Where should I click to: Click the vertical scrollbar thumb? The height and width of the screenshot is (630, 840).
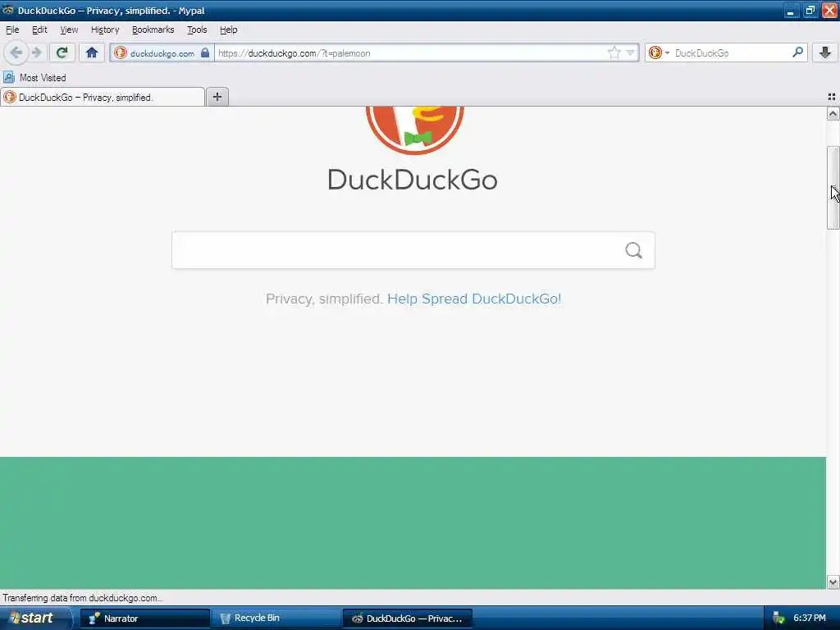[833, 188]
